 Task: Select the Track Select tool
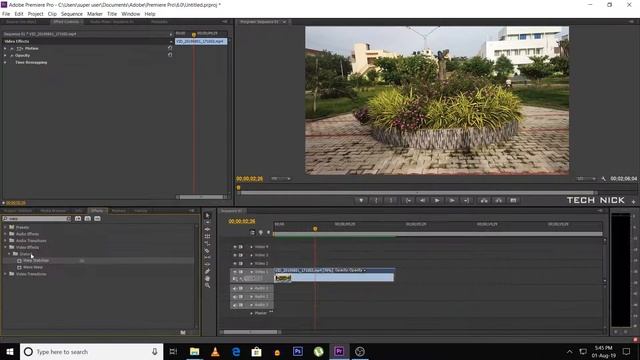coord(207,222)
